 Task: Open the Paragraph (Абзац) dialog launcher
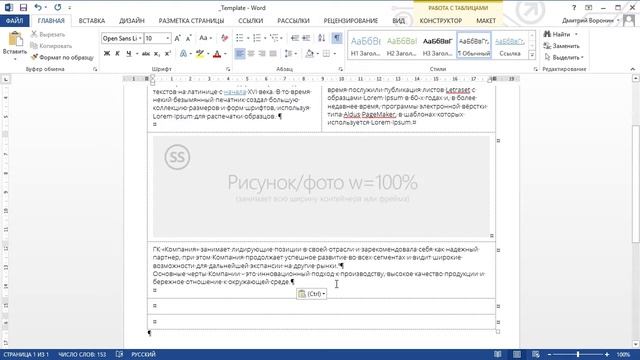click(x=340, y=69)
